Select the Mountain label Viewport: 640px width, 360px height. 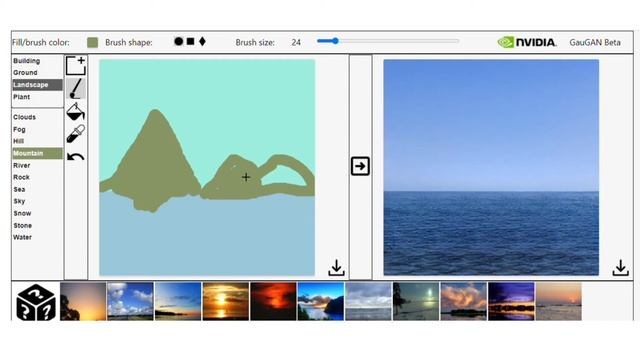tap(37, 153)
